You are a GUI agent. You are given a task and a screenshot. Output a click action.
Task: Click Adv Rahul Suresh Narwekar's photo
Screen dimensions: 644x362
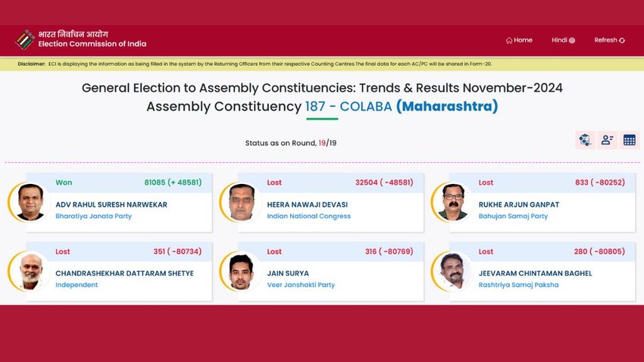coord(30,202)
